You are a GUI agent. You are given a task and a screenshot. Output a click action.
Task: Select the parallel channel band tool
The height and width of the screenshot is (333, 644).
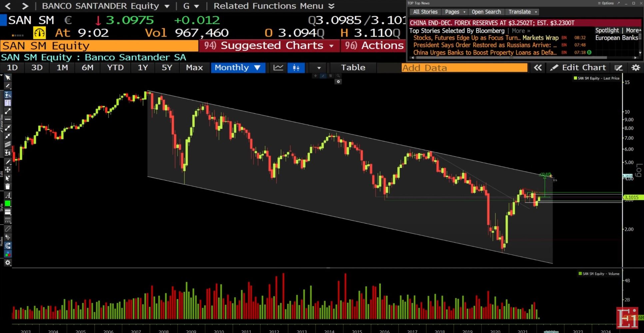coord(8,144)
